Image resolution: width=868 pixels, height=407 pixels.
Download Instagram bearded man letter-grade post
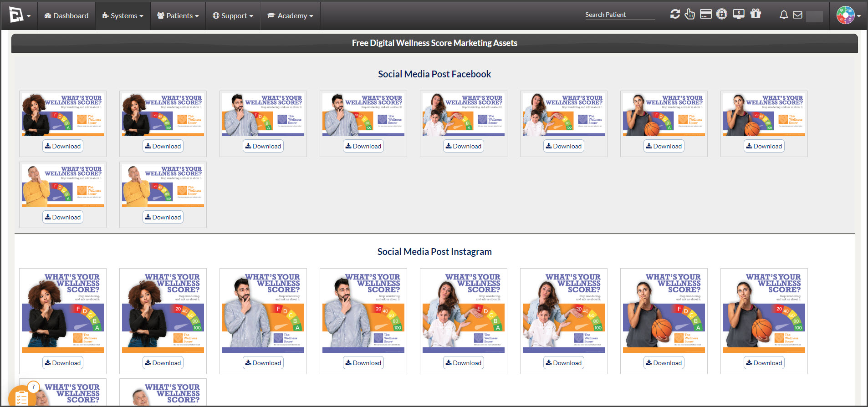point(263,363)
